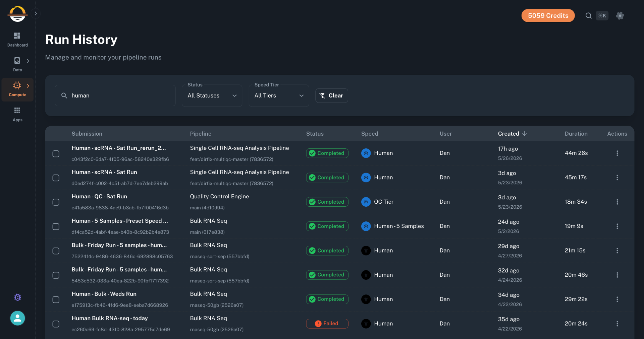Image resolution: width=644 pixels, height=339 pixels.
Task: Click the QC Tier speed icon
Action: (366, 202)
